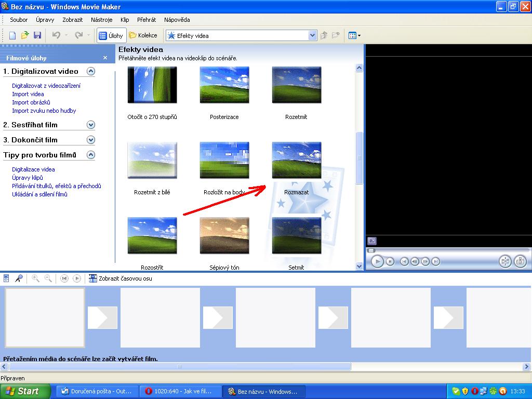Click the Save project floppy disk icon

(x=37, y=35)
